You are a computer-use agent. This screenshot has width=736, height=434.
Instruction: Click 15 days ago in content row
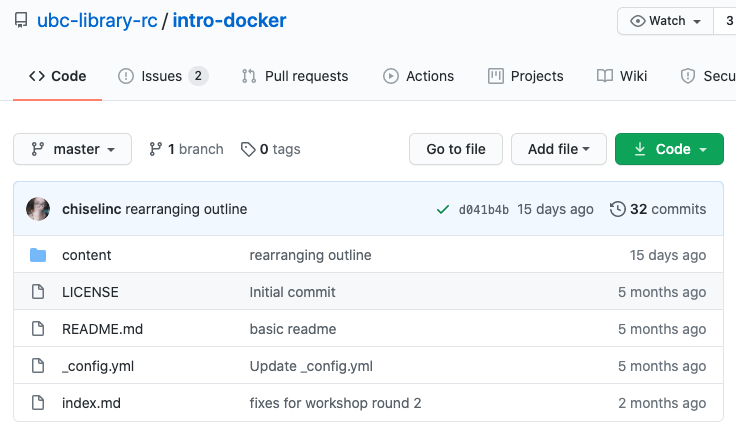point(667,255)
